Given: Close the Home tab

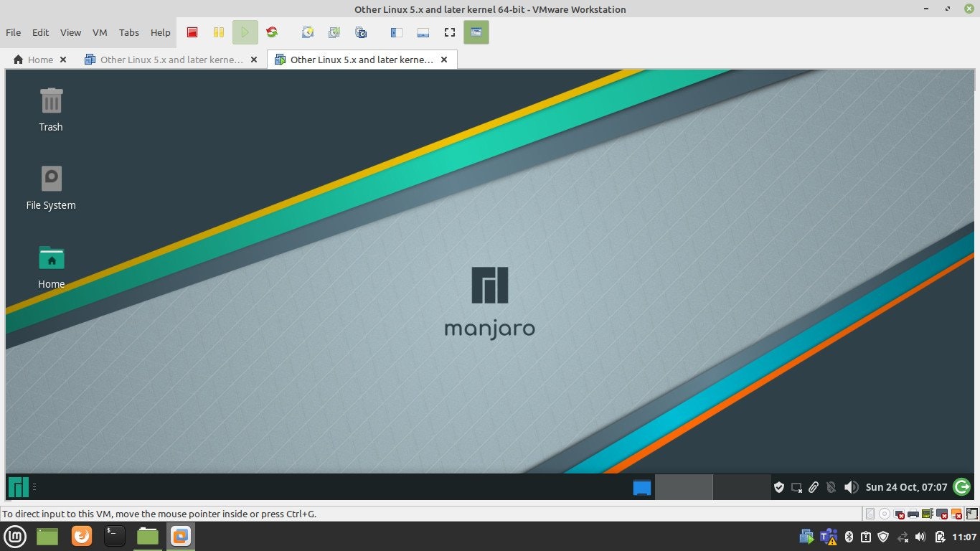Looking at the screenshot, I should coord(63,60).
